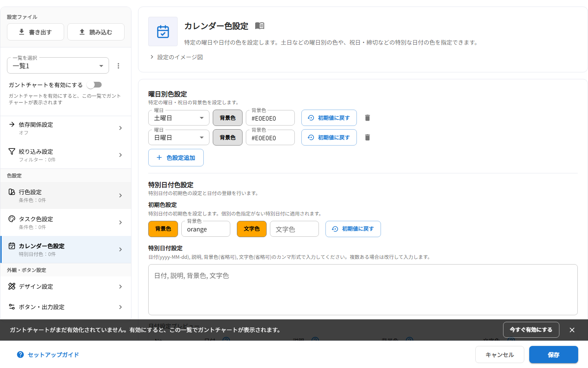
Task: Click the 行色設定 palette icon
Action: tap(12, 192)
